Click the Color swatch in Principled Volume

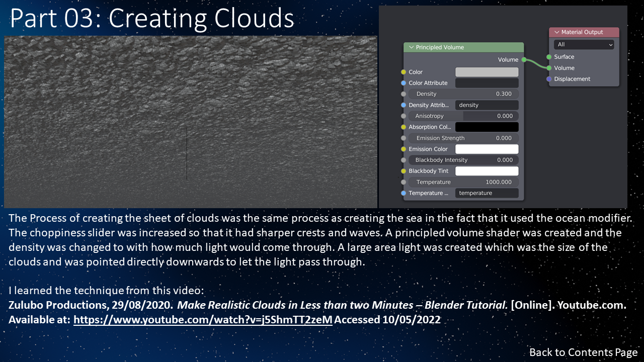(x=487, y=72)
